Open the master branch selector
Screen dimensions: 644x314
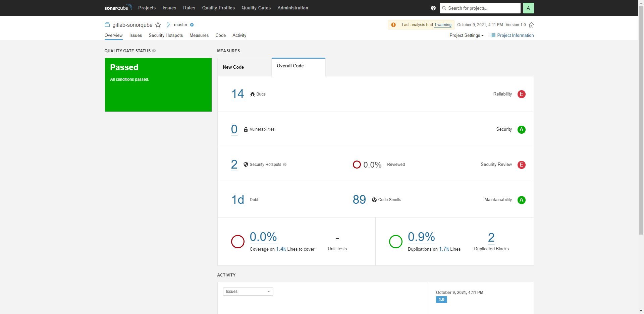pos(180,25)
